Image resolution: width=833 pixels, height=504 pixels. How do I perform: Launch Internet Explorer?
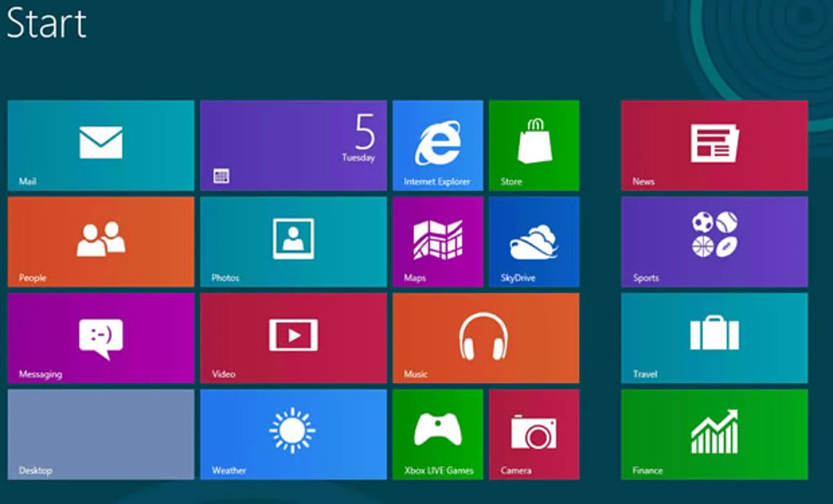[438, 144]
